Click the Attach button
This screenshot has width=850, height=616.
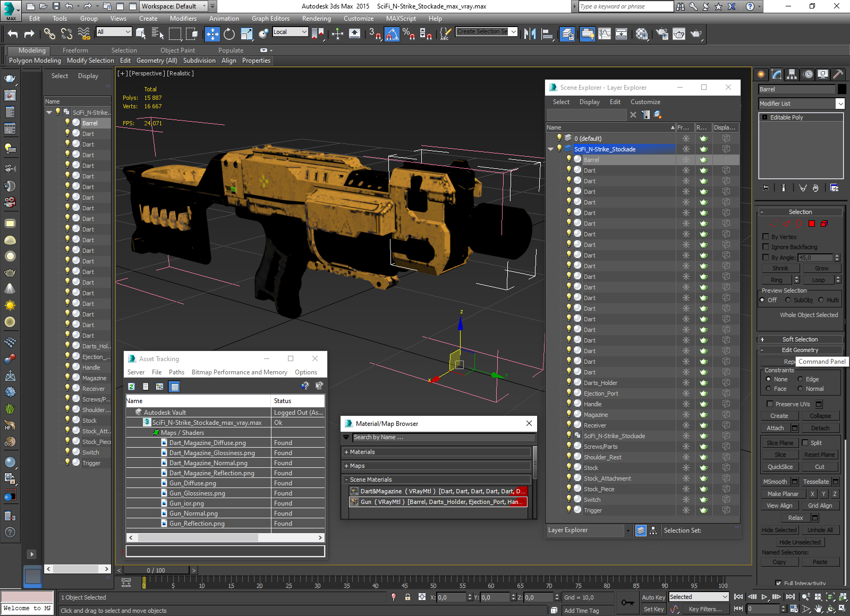775,428
